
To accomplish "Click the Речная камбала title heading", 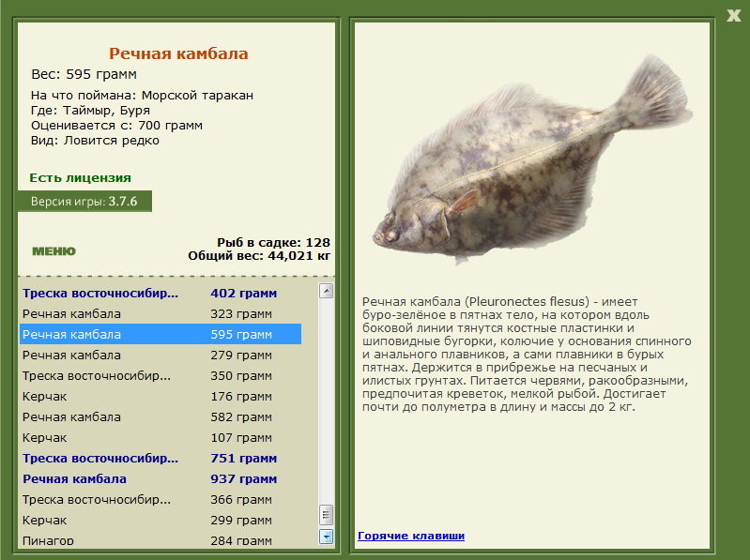I will point(178,53).
